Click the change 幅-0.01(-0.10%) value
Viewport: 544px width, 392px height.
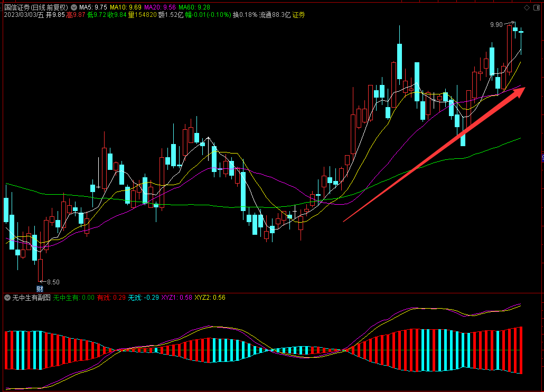[208, 15]
